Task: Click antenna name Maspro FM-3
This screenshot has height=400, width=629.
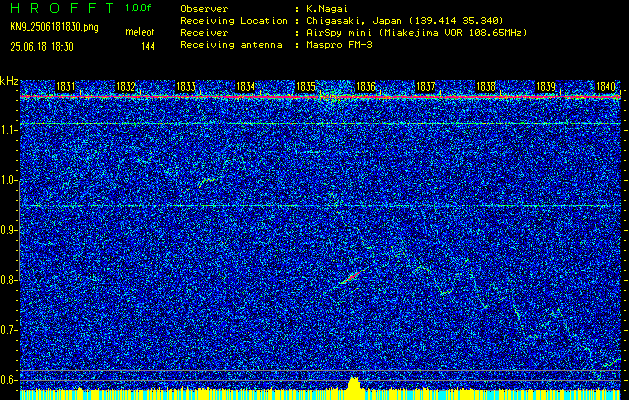Action: pos(339,45)
